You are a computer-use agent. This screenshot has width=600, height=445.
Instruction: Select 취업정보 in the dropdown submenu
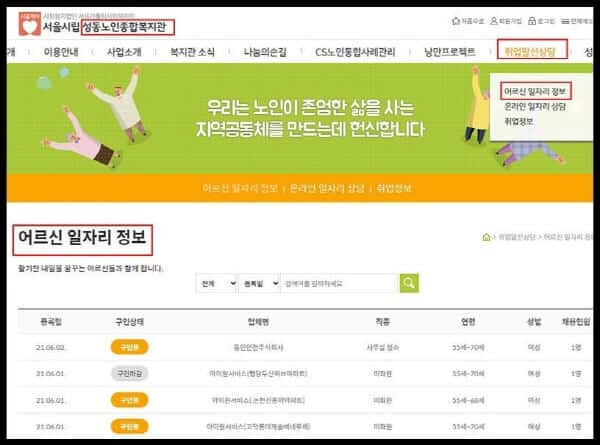pyautogui.click(x=518, y=121)
